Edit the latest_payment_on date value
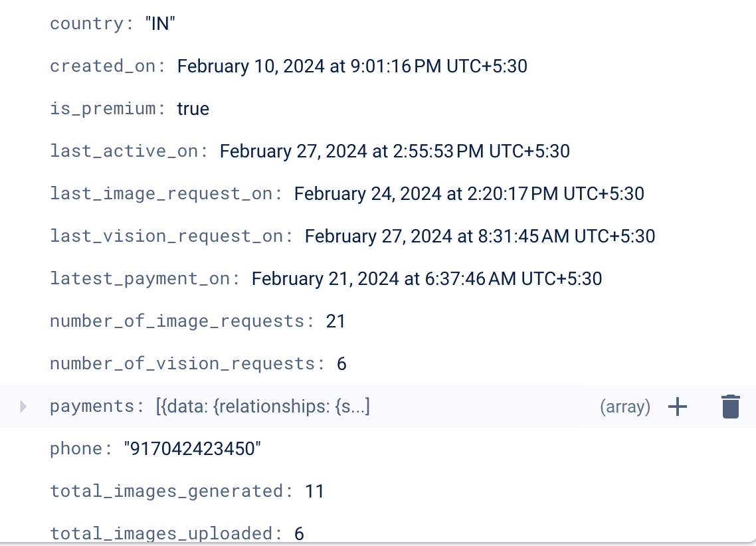The image size is (756, 546). (426, 279)
